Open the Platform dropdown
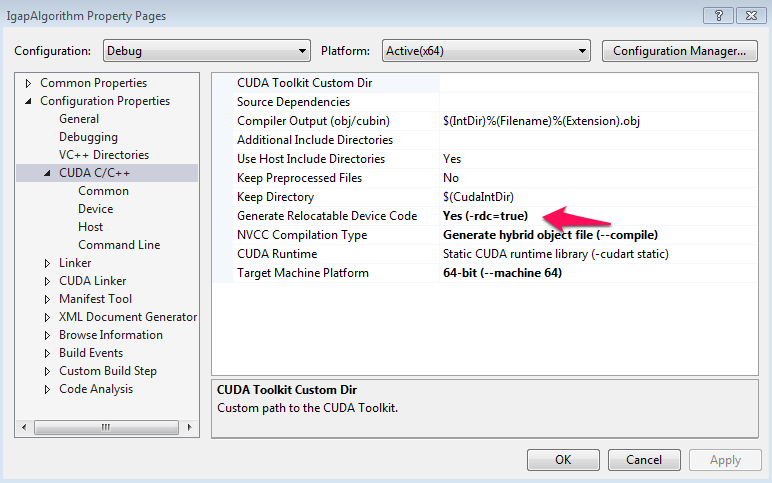This screenshot has width=772, height=483. 487,51
